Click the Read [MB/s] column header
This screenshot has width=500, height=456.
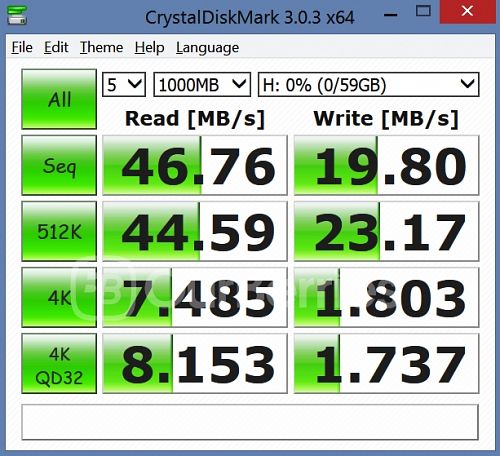pyautogui.click(x=195, y=119)
